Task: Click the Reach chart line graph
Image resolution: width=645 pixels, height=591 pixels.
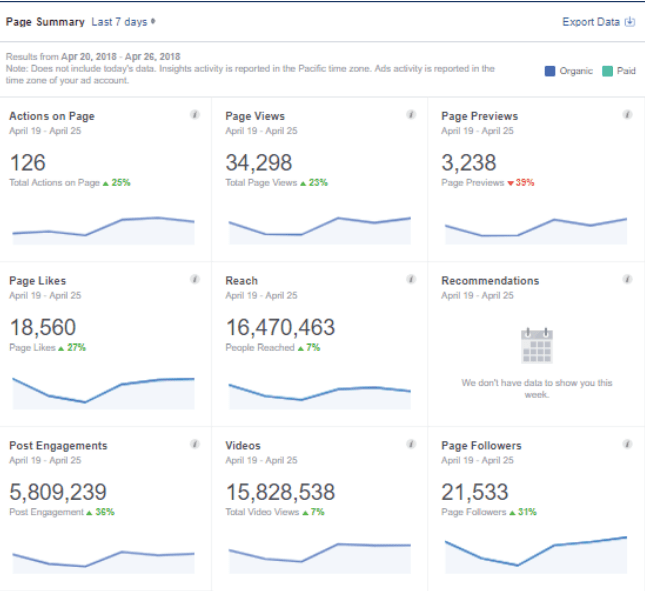Action: [319, 393]
